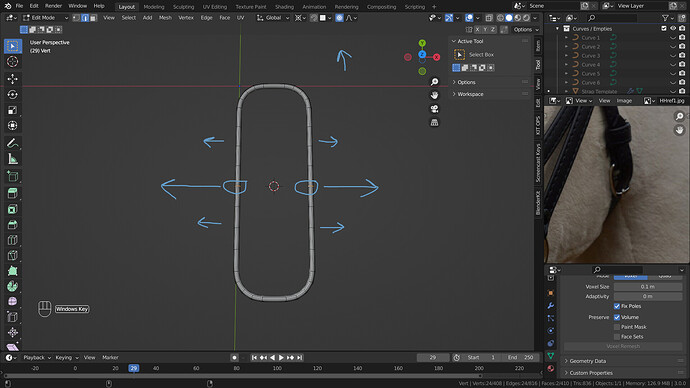Enable Paint Mask checkbox

[617, 327]
